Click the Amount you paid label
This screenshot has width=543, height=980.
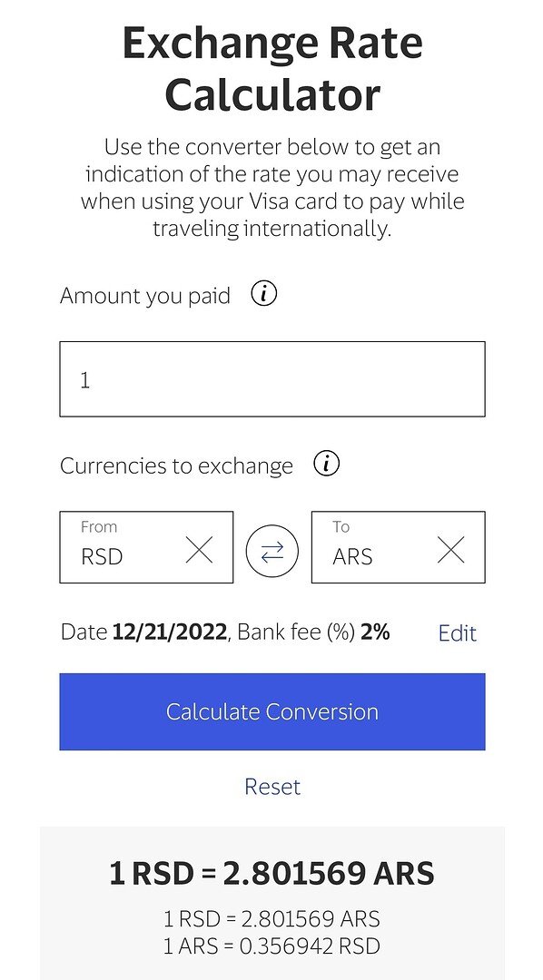[145, 295]
